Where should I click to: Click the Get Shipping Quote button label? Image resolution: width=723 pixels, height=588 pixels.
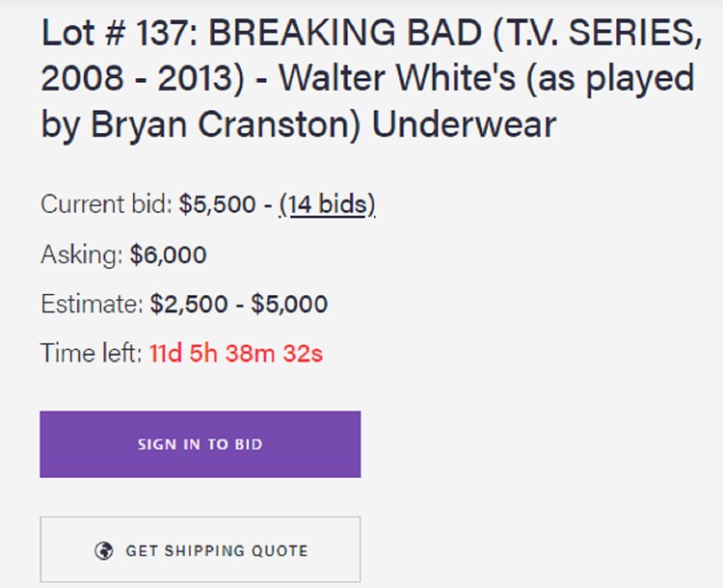[217, 551]
